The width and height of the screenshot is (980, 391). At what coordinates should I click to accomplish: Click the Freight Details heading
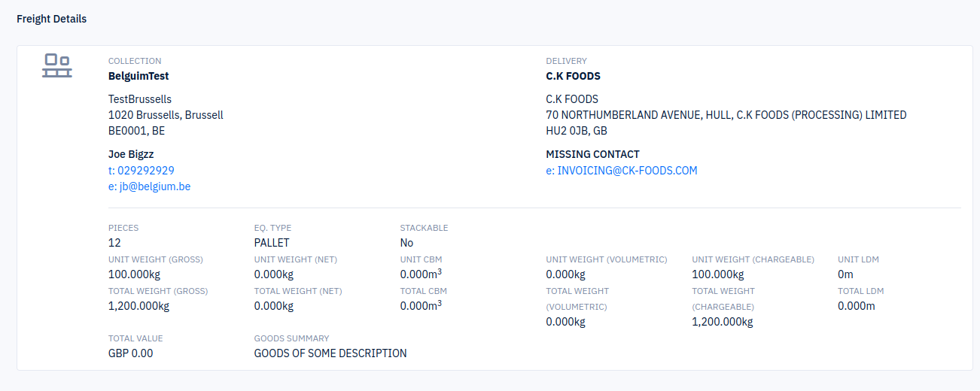coord(51,19)
